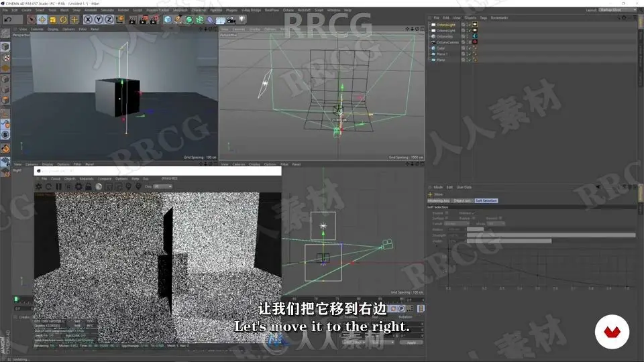Viewport: 644px width, 362px height.
Task: Activate the Scale tool
Action: [52, 19]
